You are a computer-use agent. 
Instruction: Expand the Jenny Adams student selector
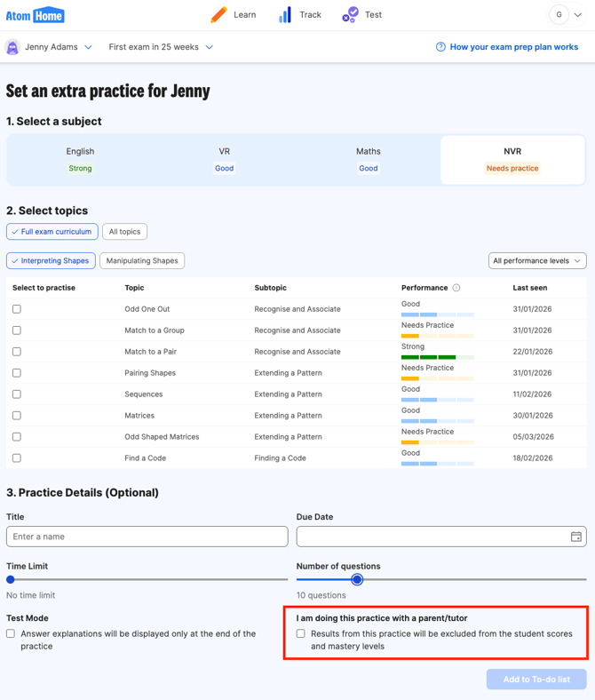tap(88, 47)
